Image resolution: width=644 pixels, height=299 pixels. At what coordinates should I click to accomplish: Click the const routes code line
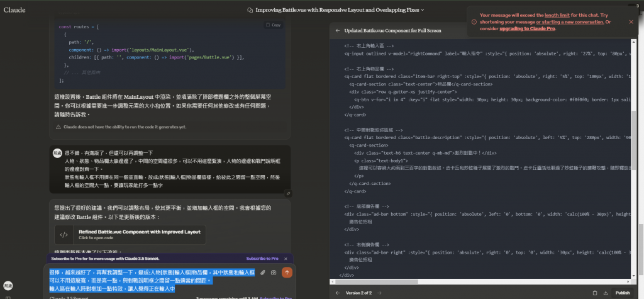(79, 26)
